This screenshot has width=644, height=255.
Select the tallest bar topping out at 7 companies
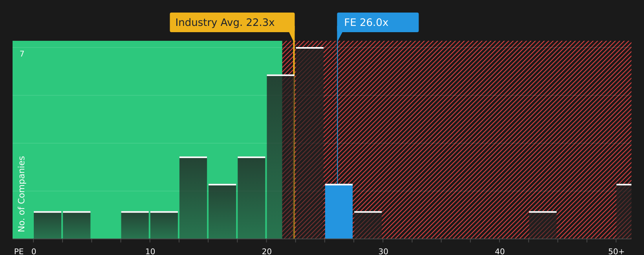point(310,143)
